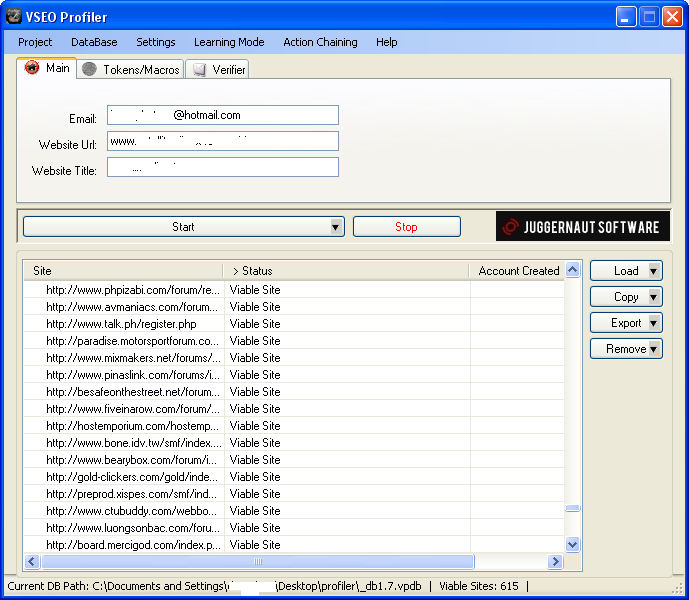
Task: Select the talk.ph/register.php row
Action: pos(294,324)
